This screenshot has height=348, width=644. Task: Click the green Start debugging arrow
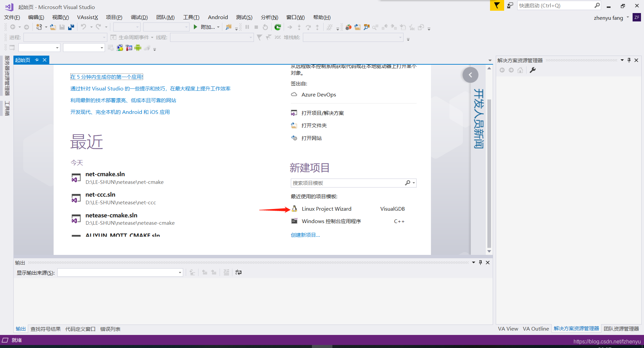click(196, 27)
